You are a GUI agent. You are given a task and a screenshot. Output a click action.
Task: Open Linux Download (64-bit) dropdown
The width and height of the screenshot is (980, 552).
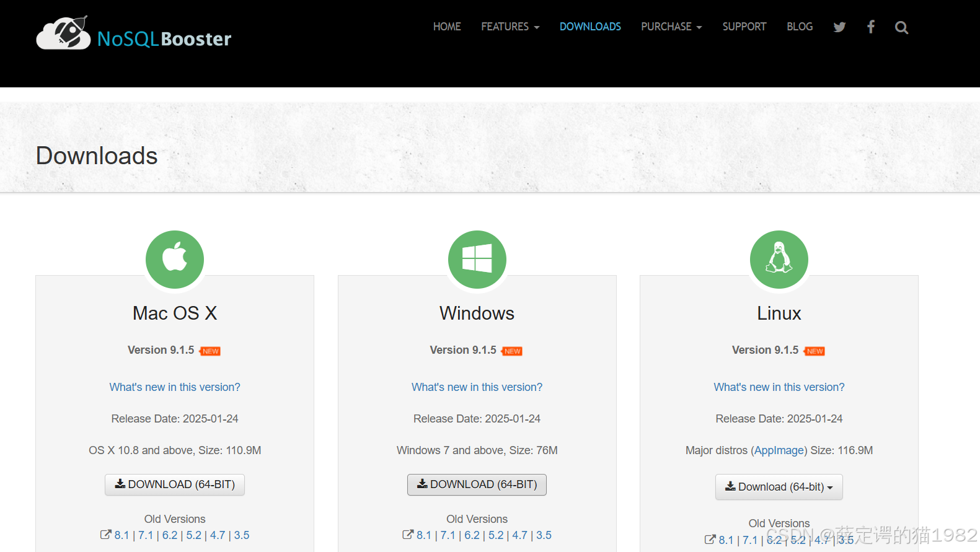pos(779,487)
